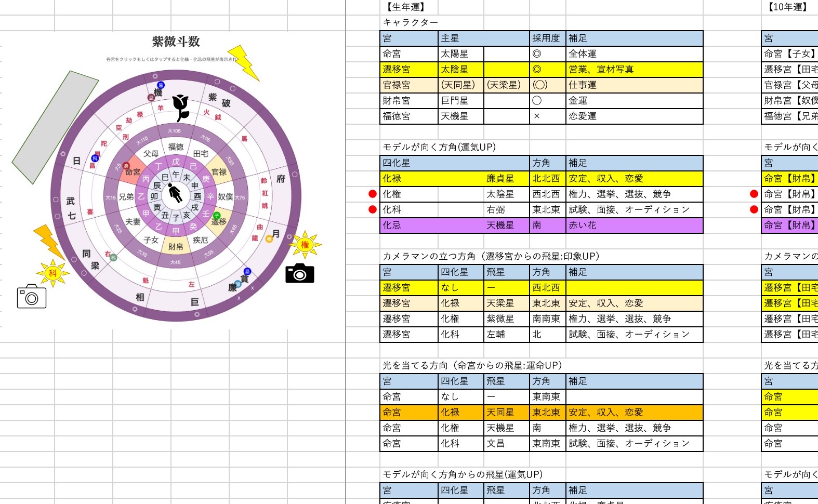Select the black rose flower icon
The image size is (818, 504).
click(x=180, y=108)
